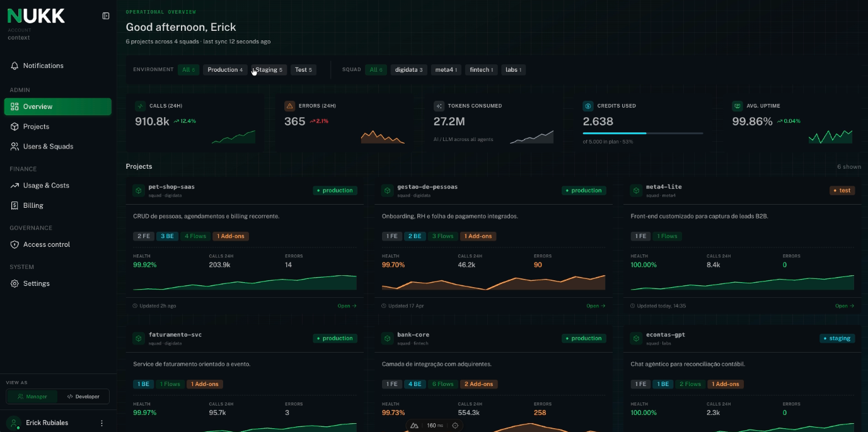Click the Notifications bell icon
The image size is (868, 432).
click(14, 65)
